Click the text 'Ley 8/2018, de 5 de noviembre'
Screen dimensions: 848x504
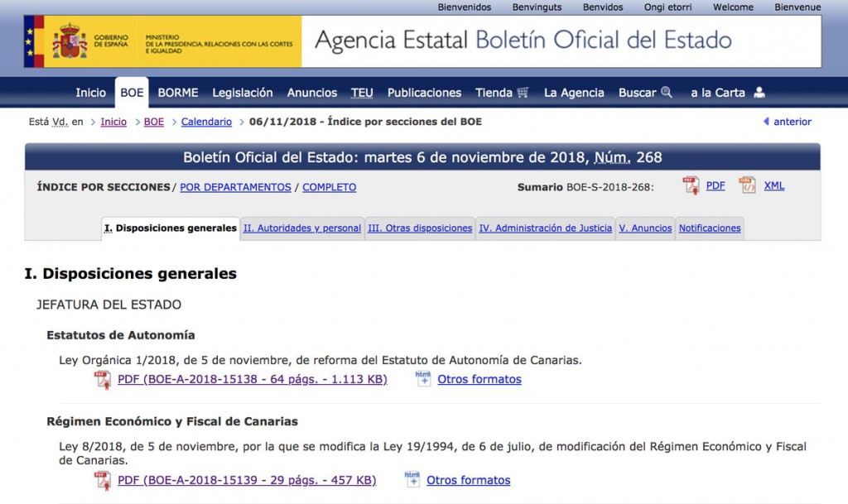tap(147, 446)
